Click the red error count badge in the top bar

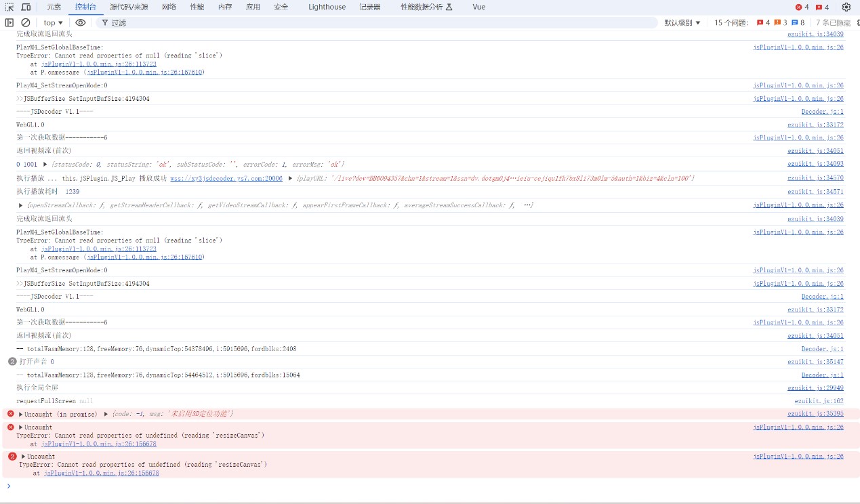click(x=802, y=7)
